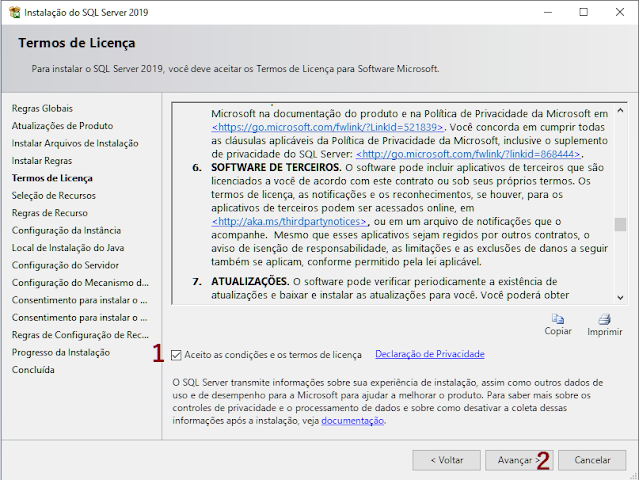Open the linkid=868444 SQL Server privacy link
Viewport: 639px width, 480px height.
468,154
